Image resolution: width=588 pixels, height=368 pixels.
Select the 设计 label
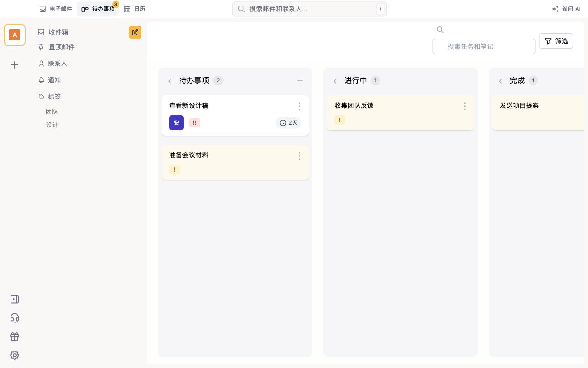tap(52, 125)
